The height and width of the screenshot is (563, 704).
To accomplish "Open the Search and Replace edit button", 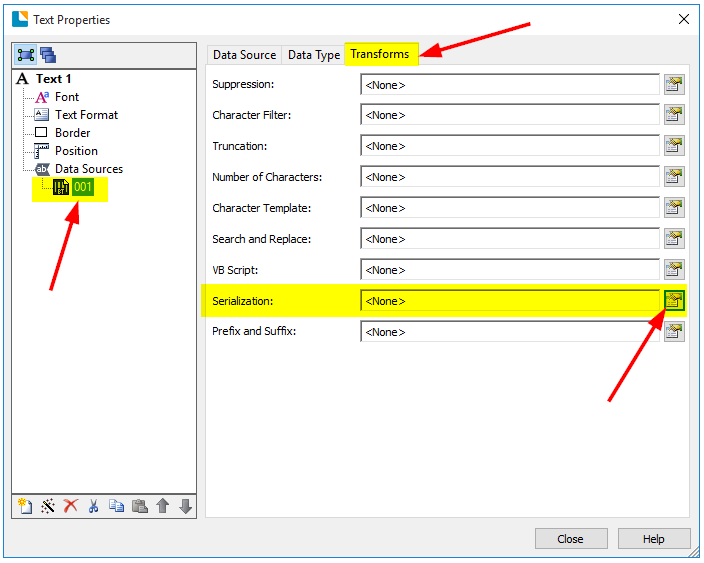I will 675,239.
